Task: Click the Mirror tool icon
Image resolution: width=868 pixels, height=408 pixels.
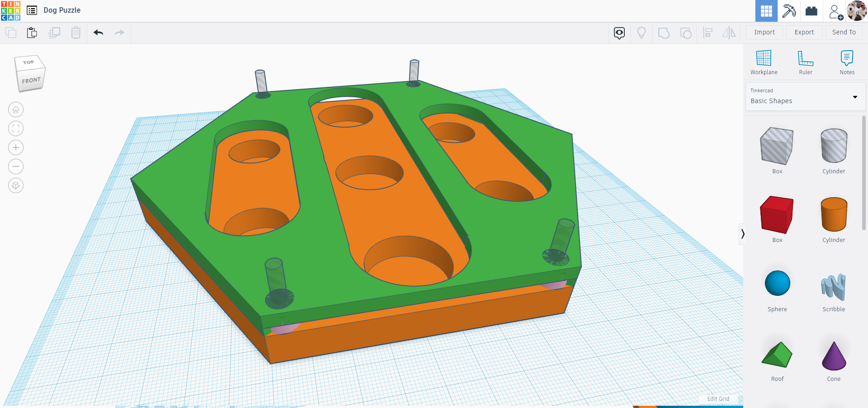Action: [x=729, y=33]
